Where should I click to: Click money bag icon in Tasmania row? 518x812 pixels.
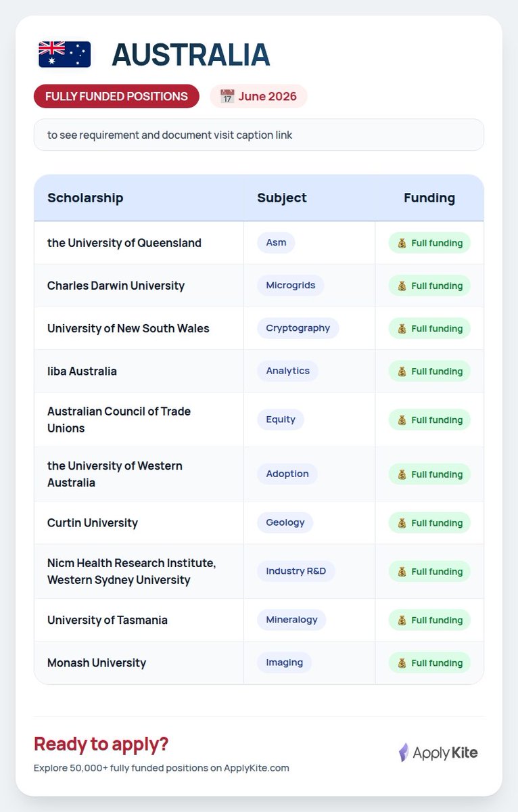tap(402, 621)
